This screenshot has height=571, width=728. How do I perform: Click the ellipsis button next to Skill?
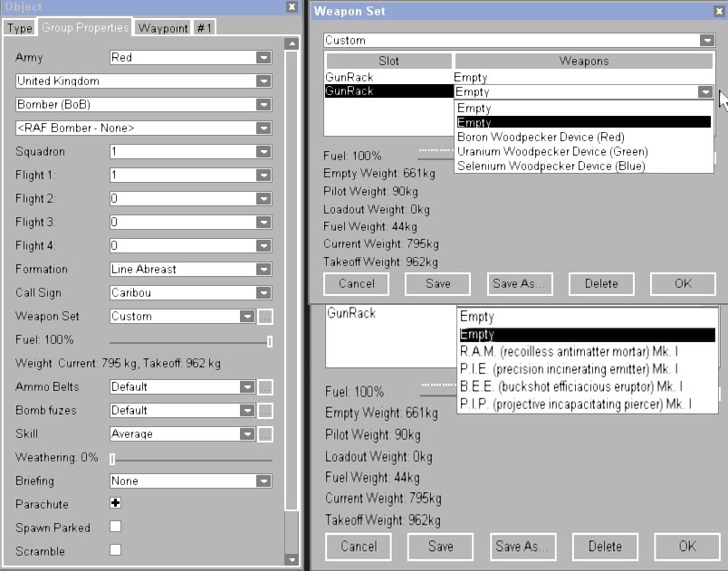265,434
